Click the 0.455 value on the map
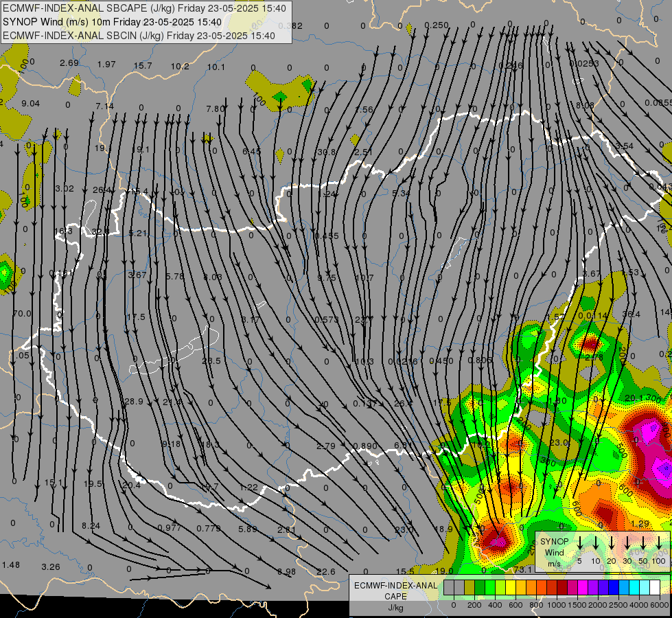The width and height of the screenshot is (672, 618). [327, 236]
